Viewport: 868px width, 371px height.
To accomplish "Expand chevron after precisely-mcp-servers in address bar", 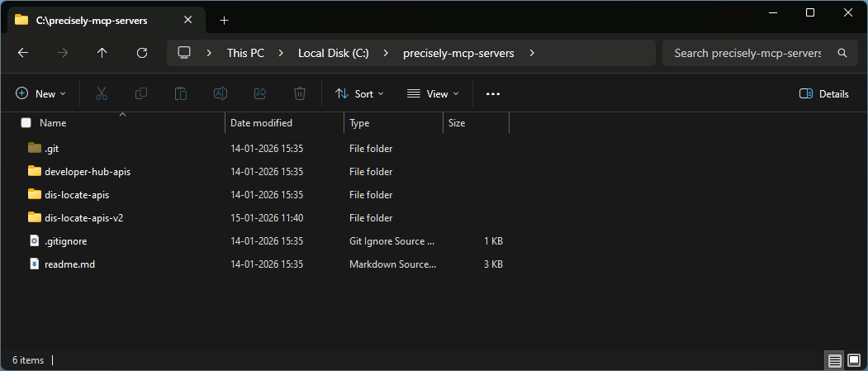I will (x=532, y=53).
